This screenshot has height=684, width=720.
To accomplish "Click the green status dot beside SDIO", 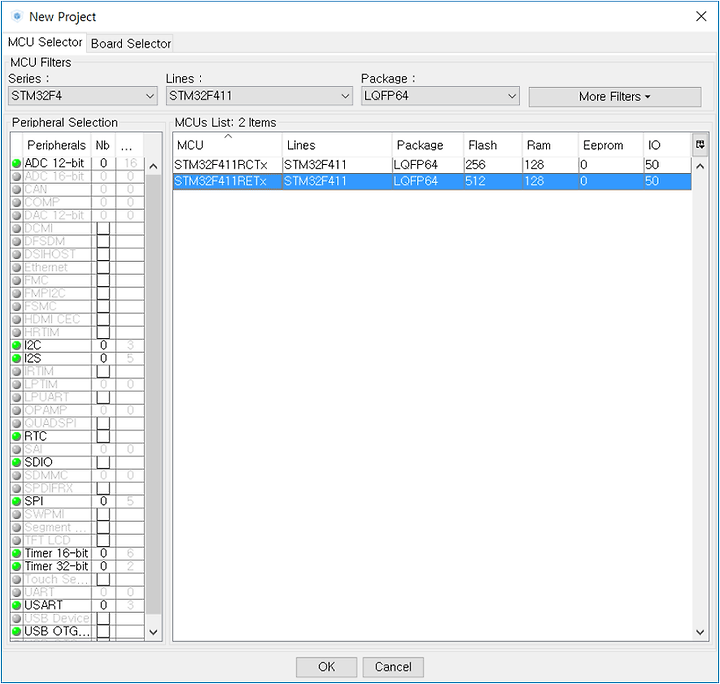I will click(x=17, y=462).
